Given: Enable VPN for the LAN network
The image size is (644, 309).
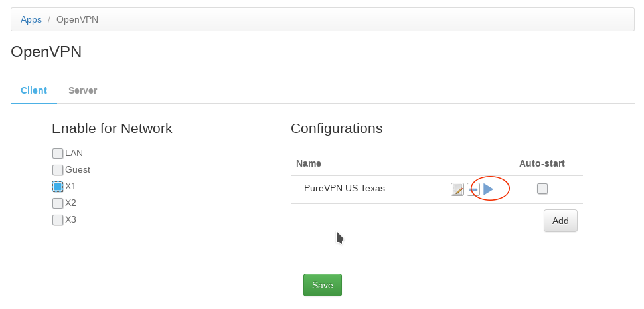Looking at the screenshot, I should pos(58,154).
